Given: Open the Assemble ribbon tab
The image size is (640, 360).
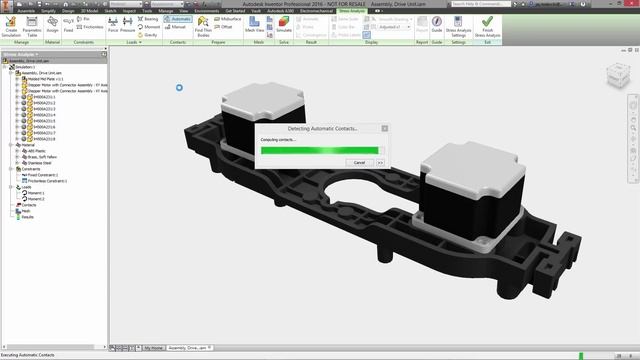Looking at the screenshot, I should coord(26,11).
